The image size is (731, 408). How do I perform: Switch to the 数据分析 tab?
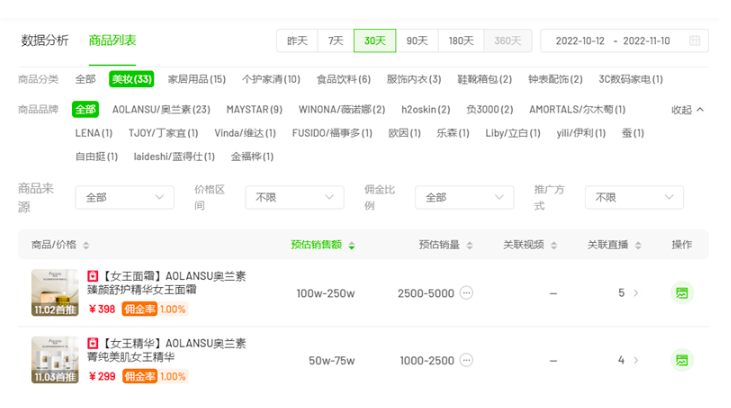pyautogui.click(x=45, y=41)
